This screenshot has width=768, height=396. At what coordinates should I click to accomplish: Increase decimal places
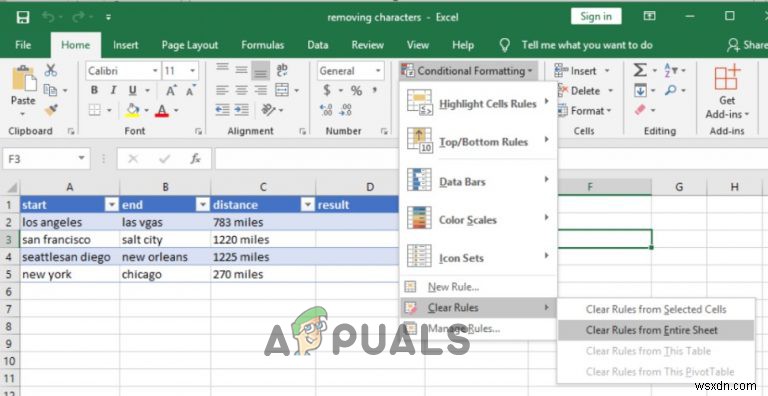tap(326, 110)
